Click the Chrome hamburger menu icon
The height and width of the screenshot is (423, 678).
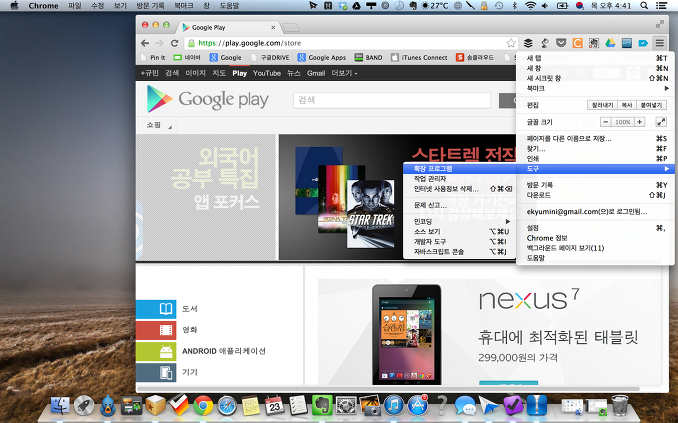point(659,43)
